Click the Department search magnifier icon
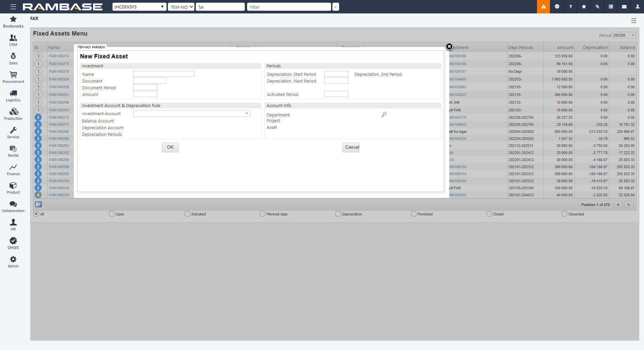The height and width of the screenshot is (350, 644). click(384, 115)
